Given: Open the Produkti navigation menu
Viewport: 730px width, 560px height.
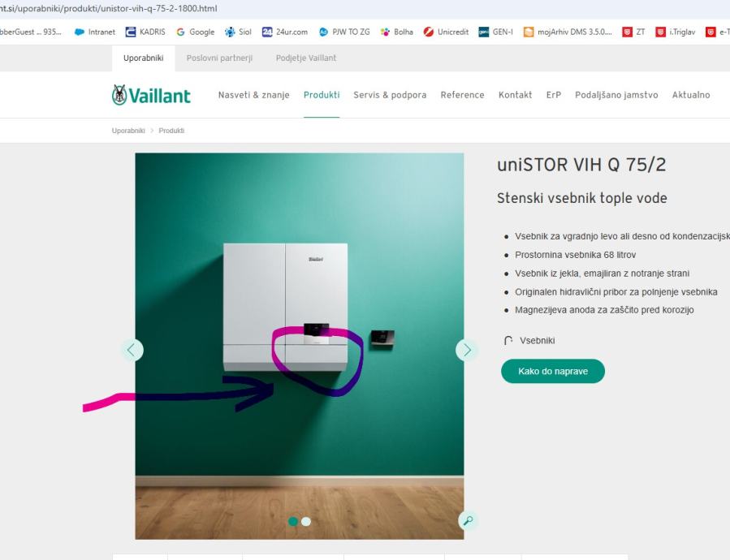Looking at the screenshot, I should click(x=322, y=95).
